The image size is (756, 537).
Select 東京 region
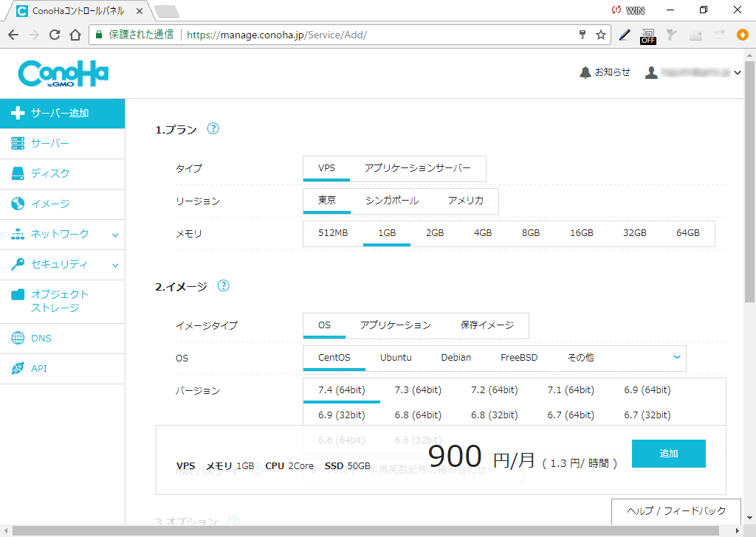pos(327,201)
